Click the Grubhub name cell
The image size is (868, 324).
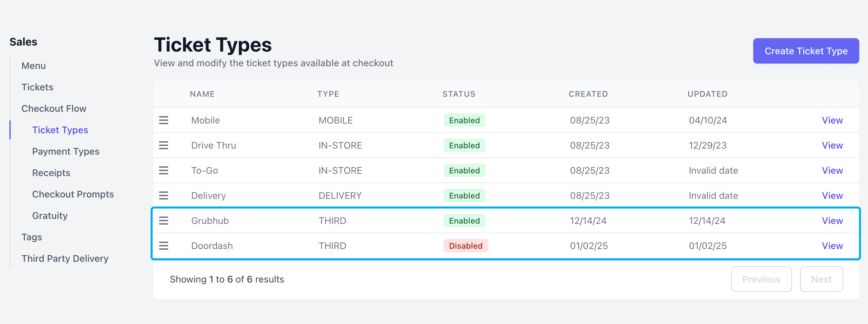pyautogui.click(x=210, y=221)
